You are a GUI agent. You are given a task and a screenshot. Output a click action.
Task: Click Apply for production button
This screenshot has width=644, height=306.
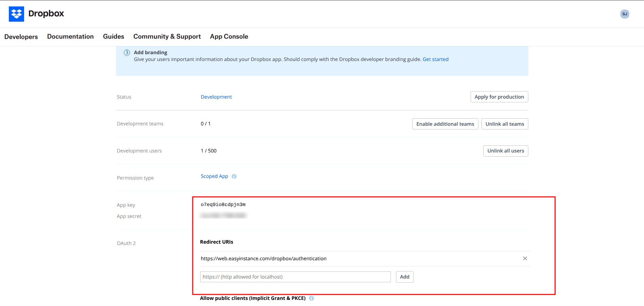tap(499, 97)
